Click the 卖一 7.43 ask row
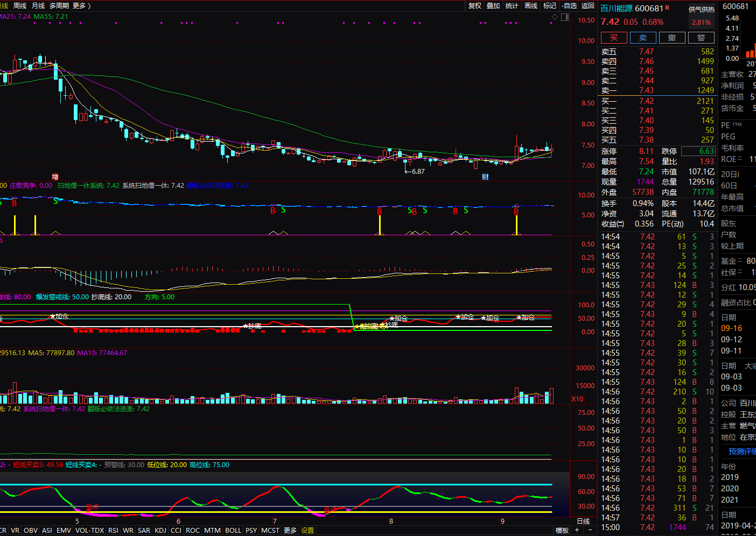The image size is (756, 536). 657,90
